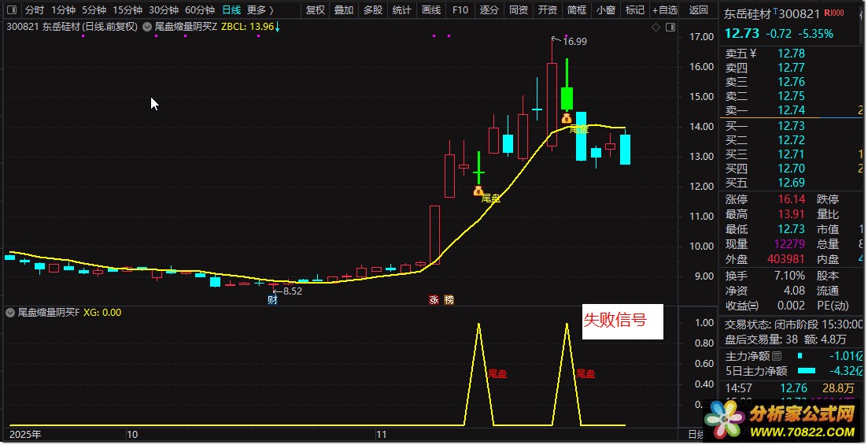Click the money bag signal icon near 12.00
Image resolution: width=868 pixels, height=445 pixels.
[478, 191]
